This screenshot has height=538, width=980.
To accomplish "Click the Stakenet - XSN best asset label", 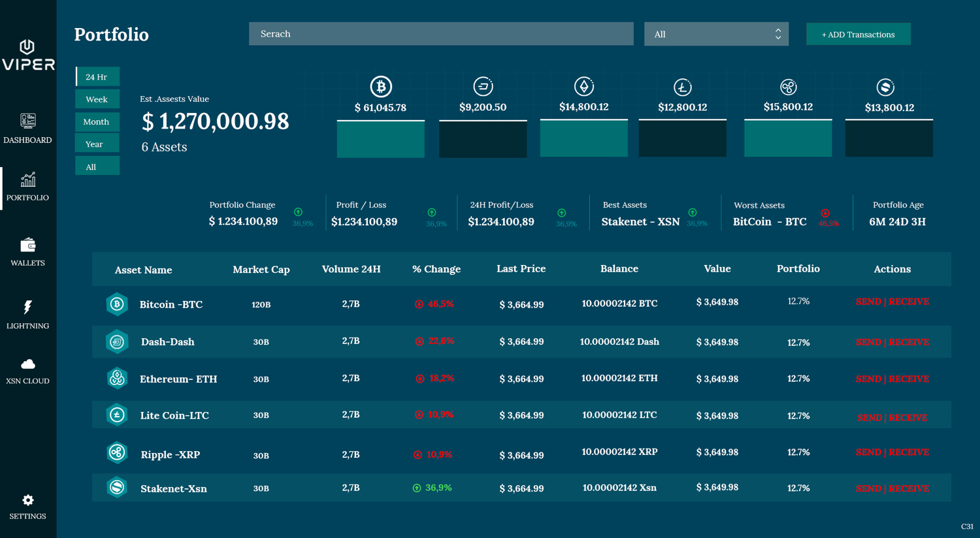I will pos(640,221).
